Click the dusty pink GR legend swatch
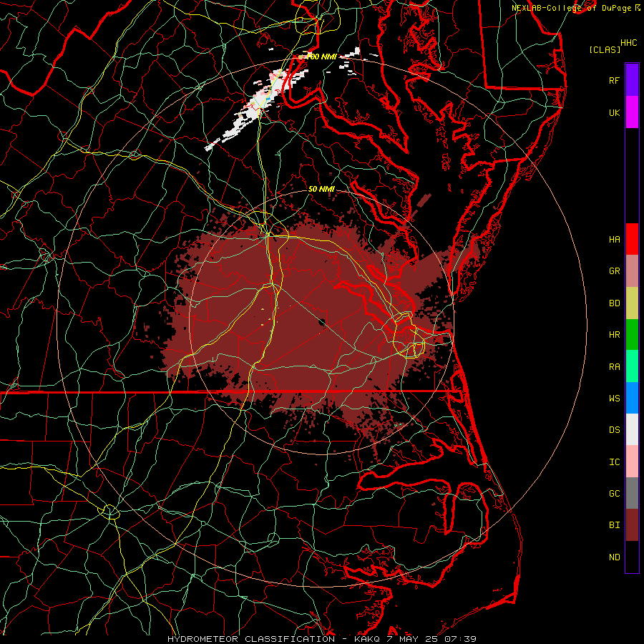This screenshot has height=644, width=644. click(632, 270)
